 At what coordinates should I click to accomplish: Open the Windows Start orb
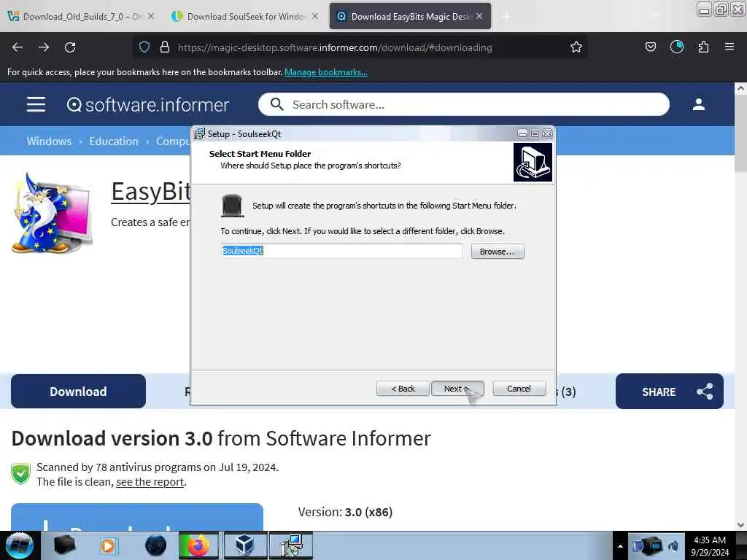pyautogui.click(x=20, y=545)
